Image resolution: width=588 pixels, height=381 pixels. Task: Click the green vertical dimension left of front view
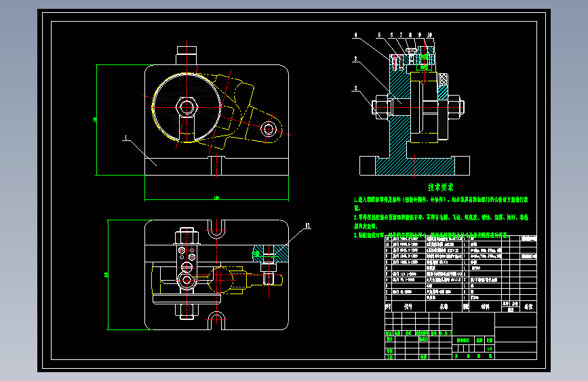pos(96,119)
